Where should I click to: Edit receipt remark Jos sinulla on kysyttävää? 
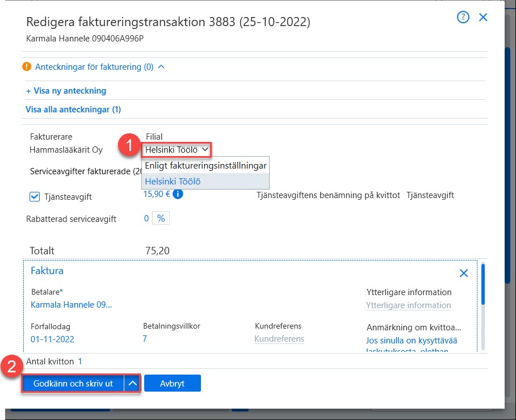[x=412, y=345]
